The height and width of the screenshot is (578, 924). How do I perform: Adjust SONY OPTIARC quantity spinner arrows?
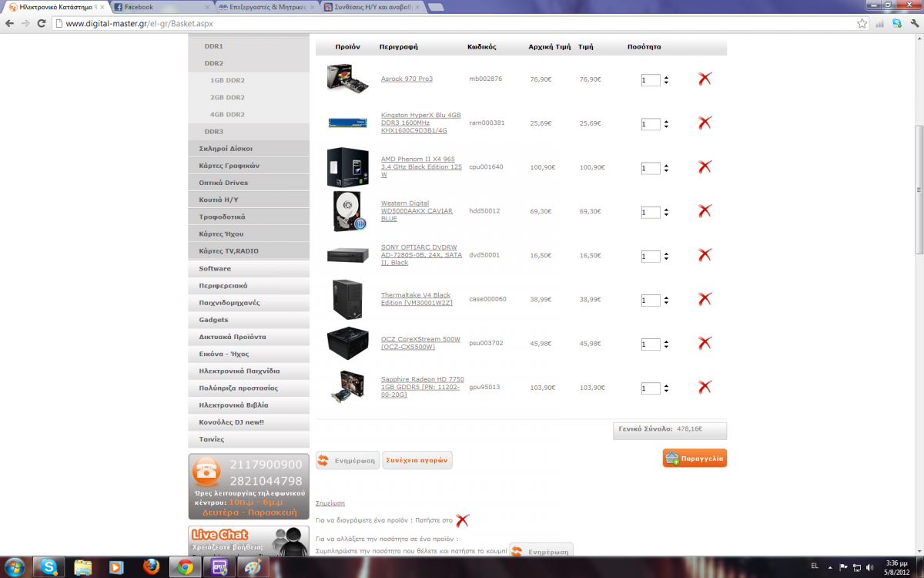click(666, 256)
